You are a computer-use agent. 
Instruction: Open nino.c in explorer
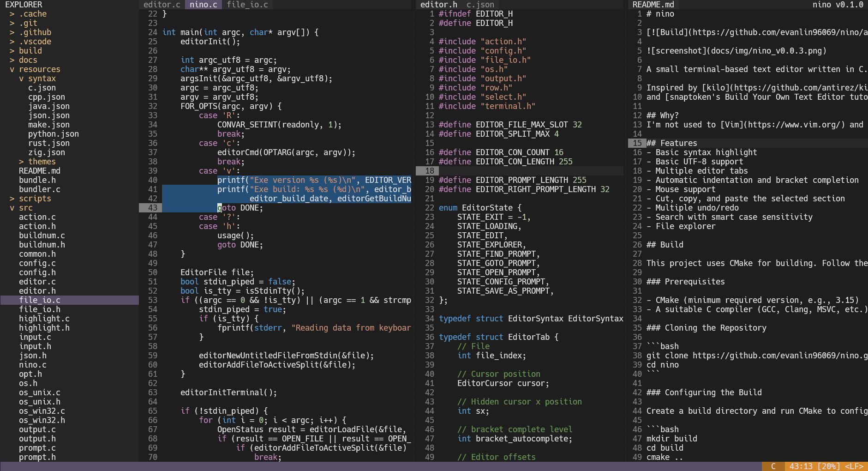pos(33,365)
